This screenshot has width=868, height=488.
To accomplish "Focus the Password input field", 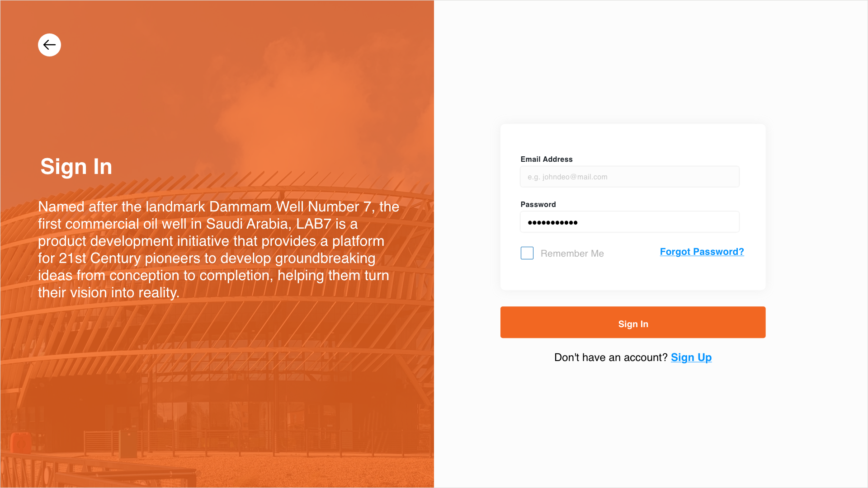I will tap(629, 222).
